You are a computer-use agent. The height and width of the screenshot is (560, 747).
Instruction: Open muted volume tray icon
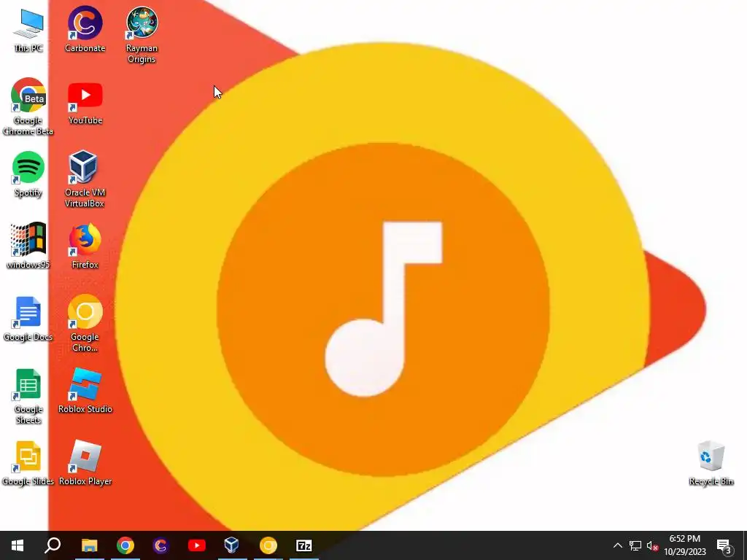tap(653, 545)
